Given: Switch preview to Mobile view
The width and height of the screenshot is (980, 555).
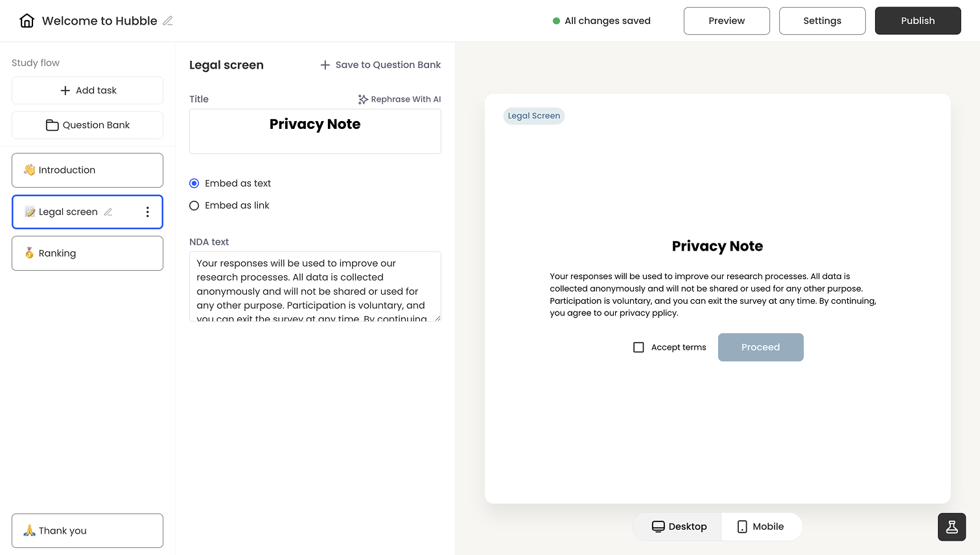Looking at the screenshot, I should [761, 527].
